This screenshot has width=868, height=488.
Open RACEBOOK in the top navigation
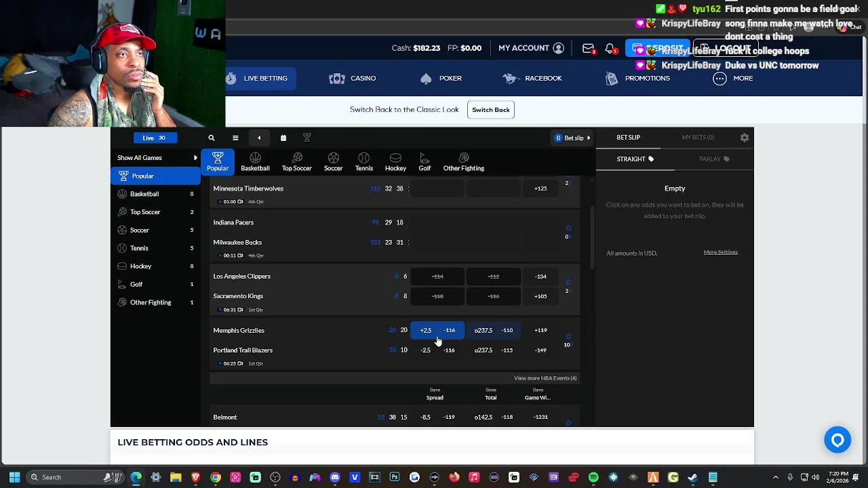click(x=532, y=79)
